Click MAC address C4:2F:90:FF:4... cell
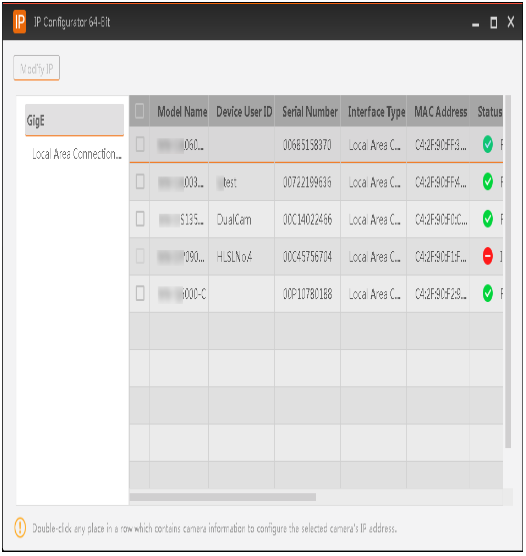The height and width of the screenshot is (556, 526). click(x=438, y=182)
